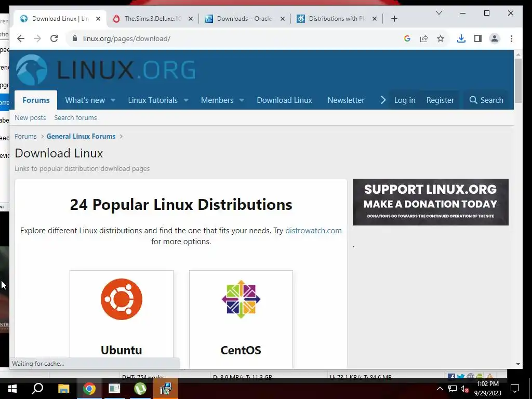Close the Download Linux tab
Viewport: 532px width, 399px height.
[x=98, y=19]
